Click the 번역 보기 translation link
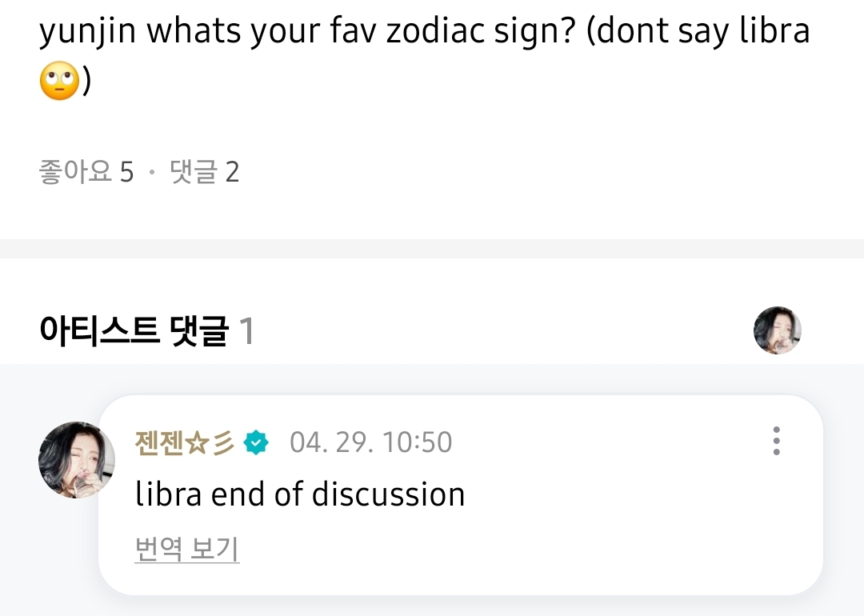The width and height of the screenshot is (864, 616). (187, 550)
